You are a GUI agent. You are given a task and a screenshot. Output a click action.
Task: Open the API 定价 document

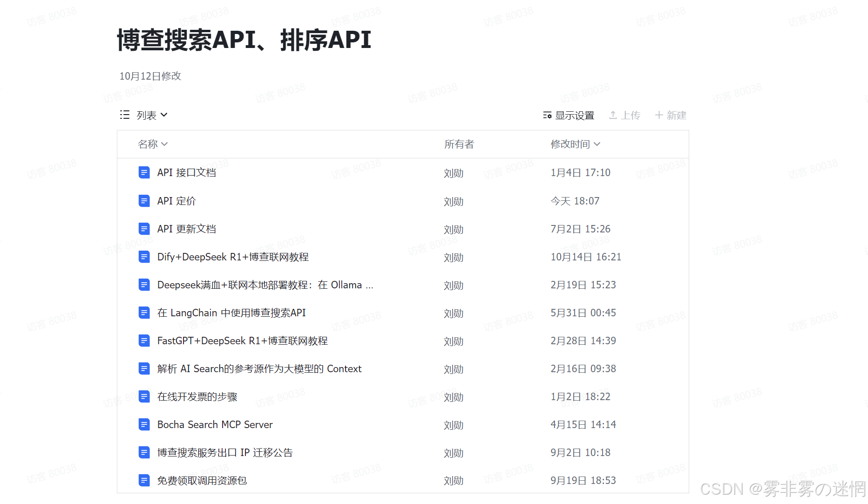pos(176,201)
